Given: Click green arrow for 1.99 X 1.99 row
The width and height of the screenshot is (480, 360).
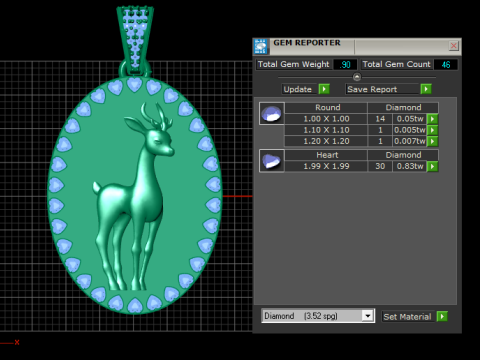Looking at the screenshot, I should point(432,166).
